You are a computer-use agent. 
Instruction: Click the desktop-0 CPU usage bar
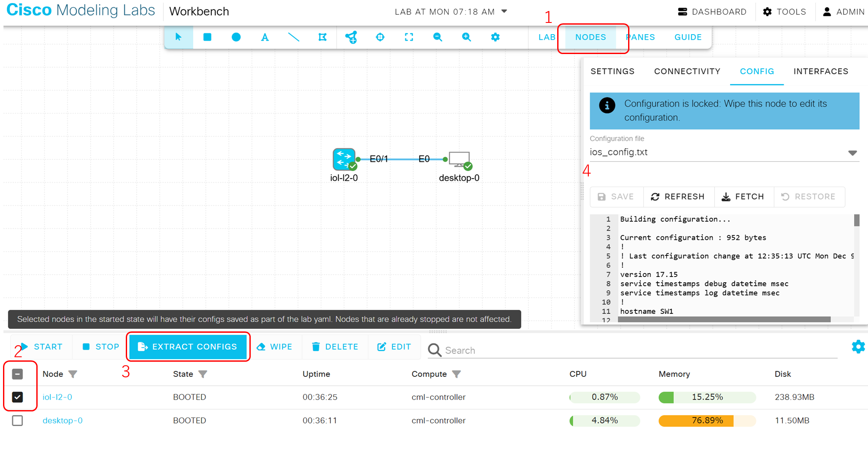click(x=605, y=420)
